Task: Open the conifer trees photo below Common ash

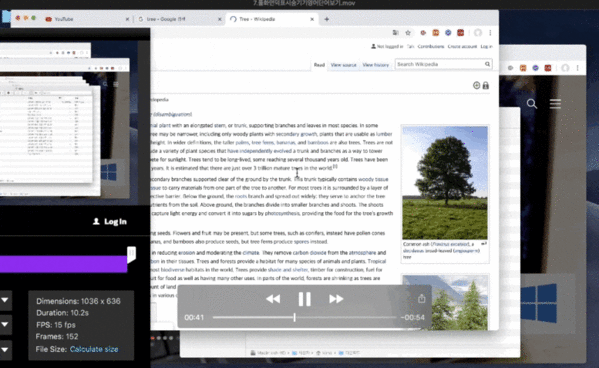Action: coord(445,302)
